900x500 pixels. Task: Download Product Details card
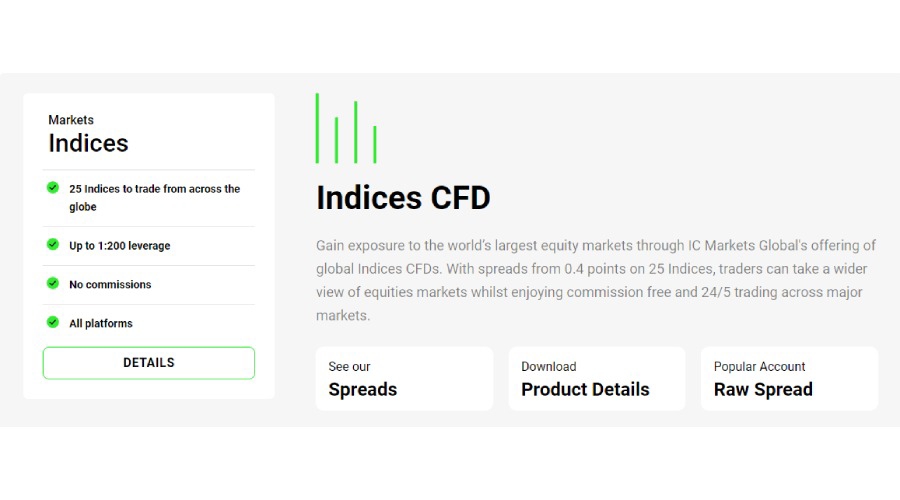(596, 379)
